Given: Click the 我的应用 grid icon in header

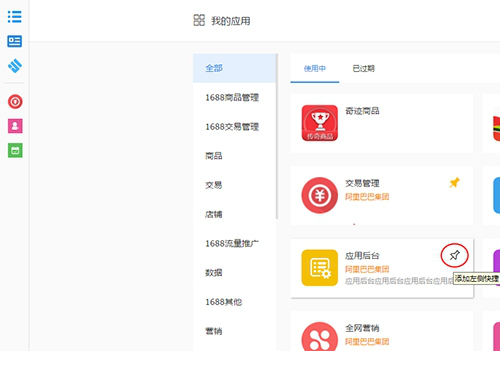Looking at the screenshot, I should [x=199, y=20].
